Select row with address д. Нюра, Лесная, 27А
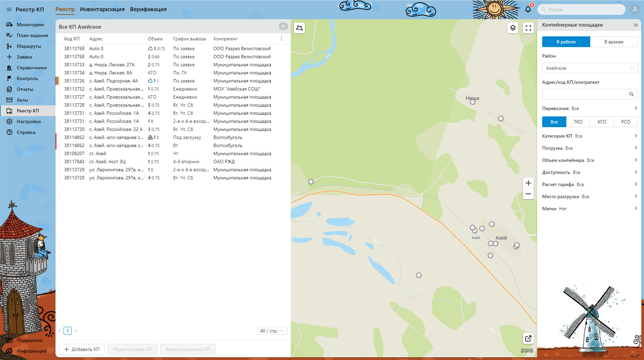The image size is (644, 360). pos(112,65)
